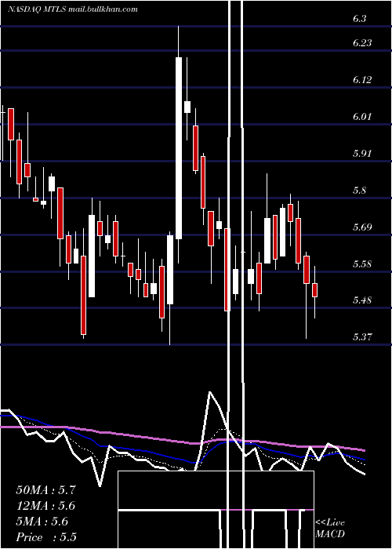Click the 'NASDAQ MTLS mail.bullkhan.com' header text
Image resolution: width=392 pixels, height=549 pixels.
pos(73,9)
